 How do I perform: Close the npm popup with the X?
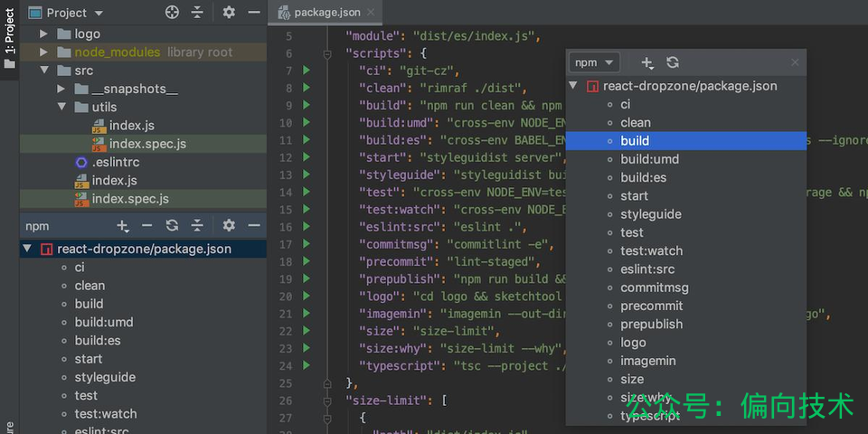(795, 62)
